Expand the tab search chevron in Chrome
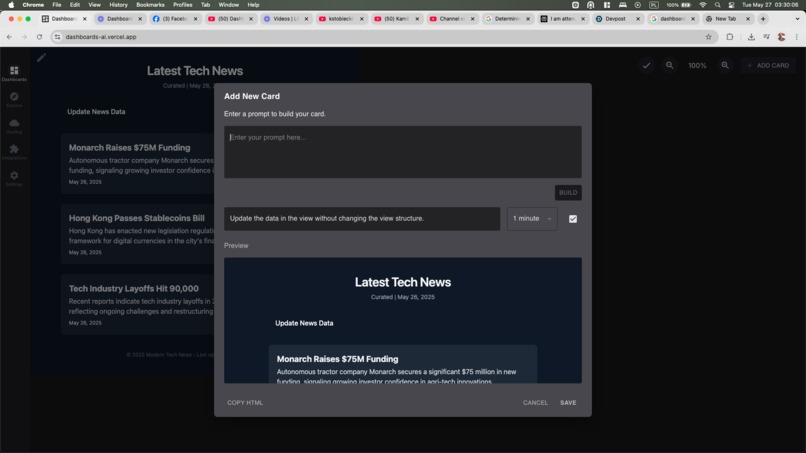 click(x=797, y=19)
